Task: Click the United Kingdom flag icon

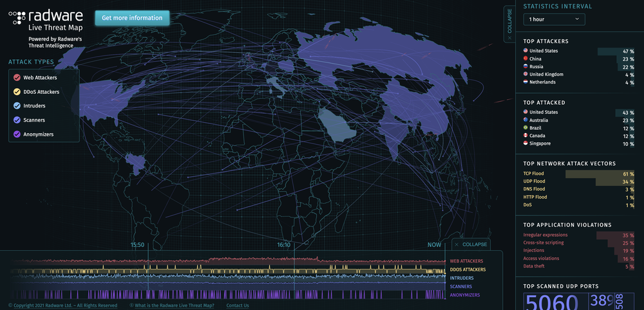Action: click(x=526, y=74)
